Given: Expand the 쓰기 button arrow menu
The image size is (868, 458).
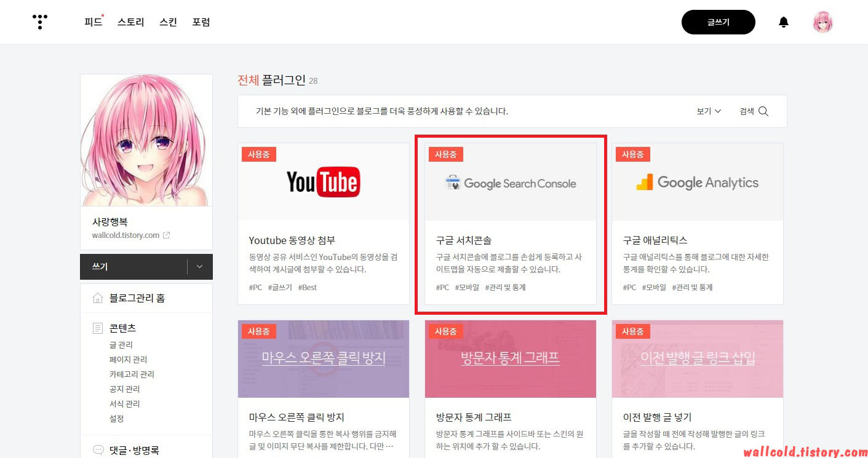Looking at the screenshot, I should point(199,267).
